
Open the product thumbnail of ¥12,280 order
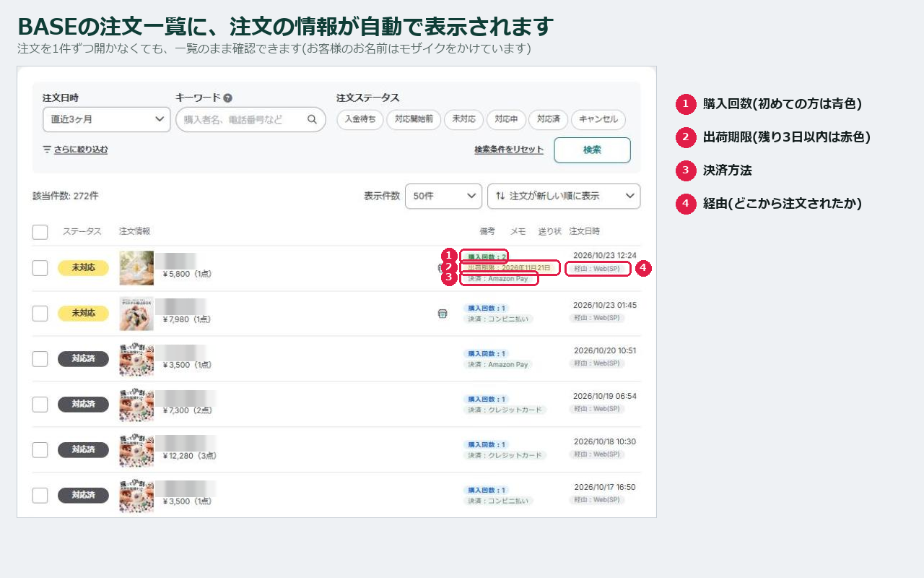coord(136,450)
